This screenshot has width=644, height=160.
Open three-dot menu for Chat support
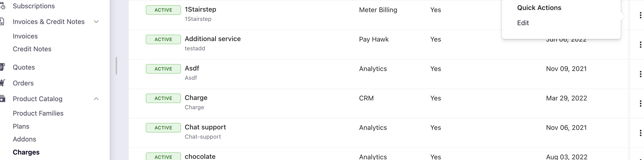coord(640,133)
